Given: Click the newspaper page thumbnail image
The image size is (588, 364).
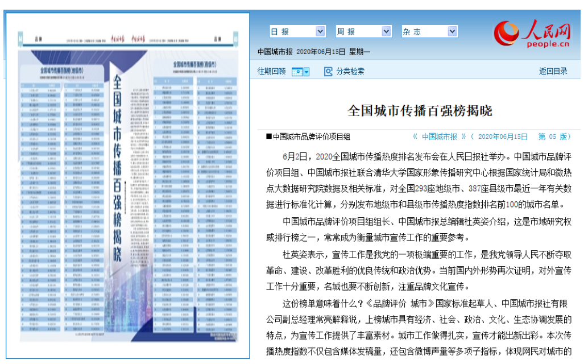Looking at the screenshot, I should point(128,186).
